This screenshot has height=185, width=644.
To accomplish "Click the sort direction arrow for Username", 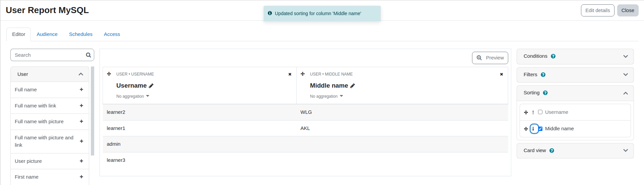I will coord(533,112).
